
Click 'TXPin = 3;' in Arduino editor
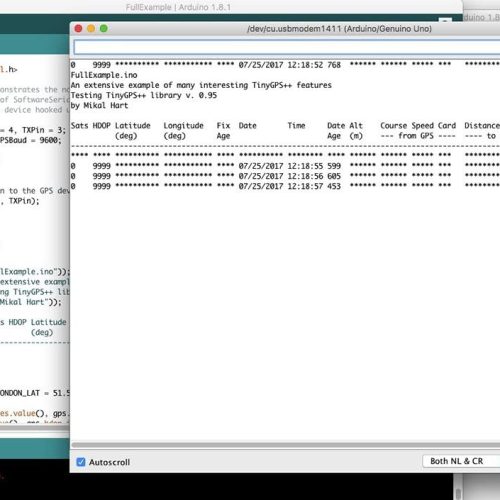point(44,130)
